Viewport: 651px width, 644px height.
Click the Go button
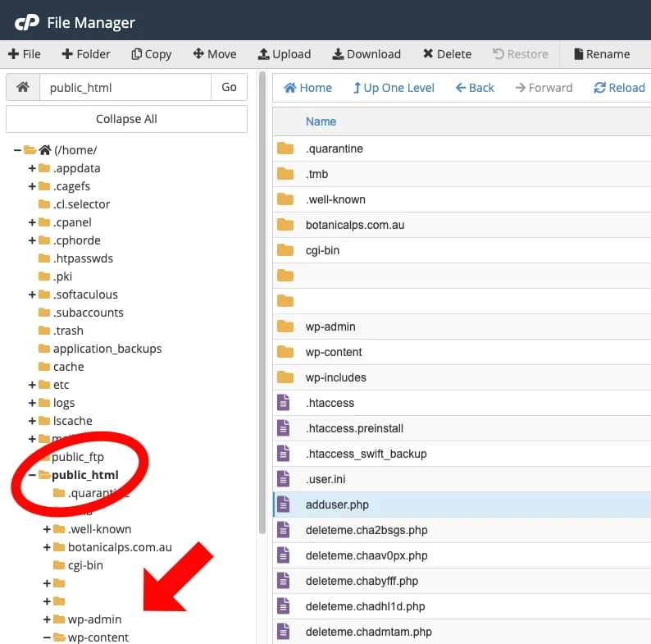click(230, 87)
